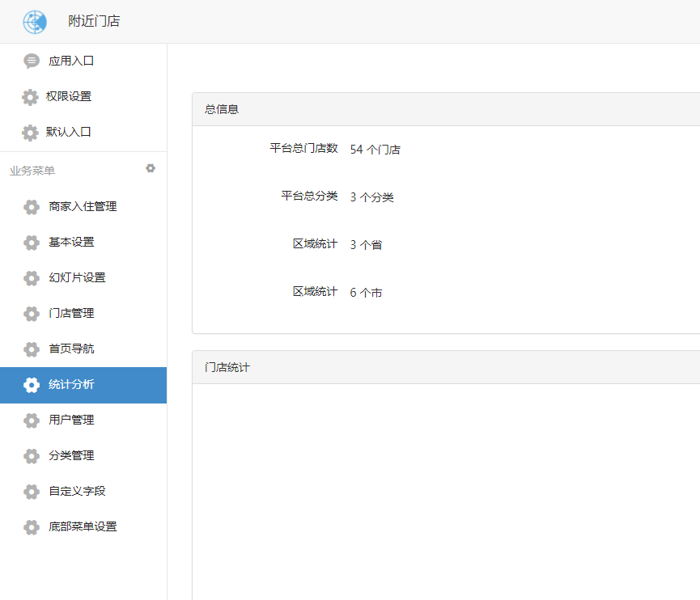Click the radar app logo icon
Viewport: 700px width, 600px height.
[x=35, y=22]
